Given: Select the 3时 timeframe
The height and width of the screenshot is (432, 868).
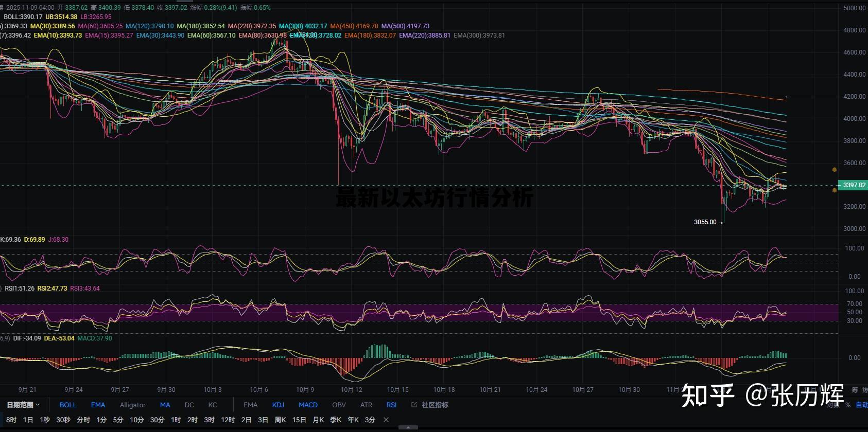Looking at the screenshot, I should point(209,420).
